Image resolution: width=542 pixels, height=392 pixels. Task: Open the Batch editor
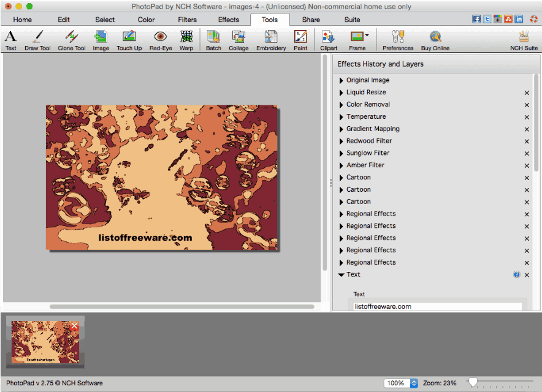click(213, 40)
